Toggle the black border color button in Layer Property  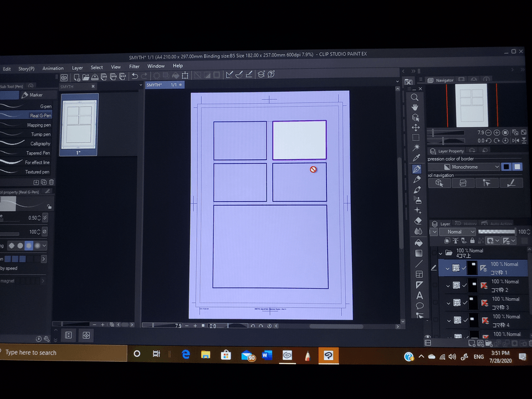click(x=506, y=167)
